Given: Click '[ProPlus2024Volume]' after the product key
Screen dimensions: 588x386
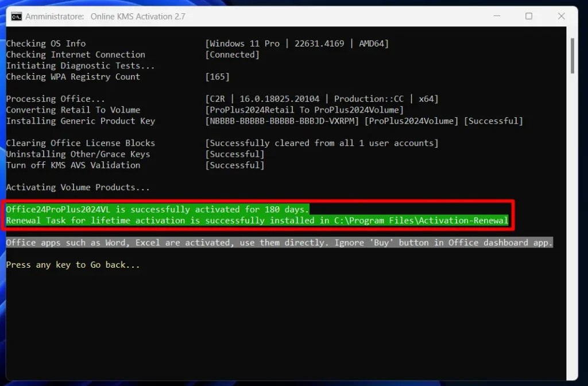Looking at the screenshot, I should (x=411, y=121).
